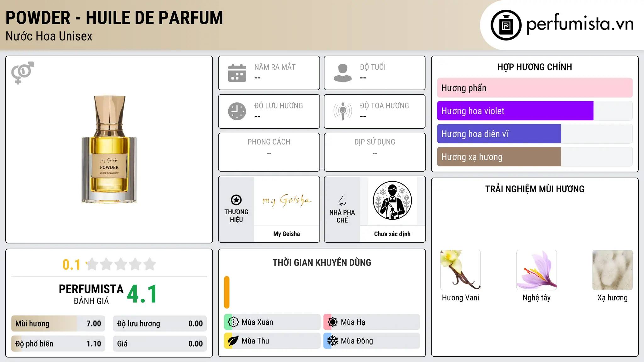This screenshot has height=362, width=644.
Task: Click the Mùa Hạ season label
Action: point(353,322)
